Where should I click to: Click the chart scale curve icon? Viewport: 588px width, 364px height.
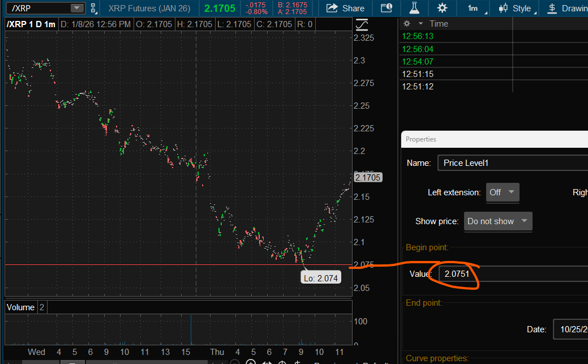362,25
